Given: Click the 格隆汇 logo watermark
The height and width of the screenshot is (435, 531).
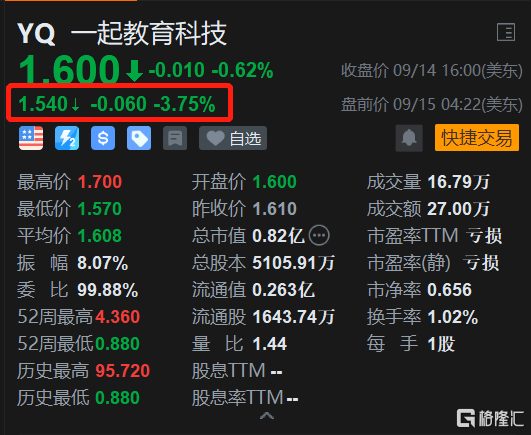Looking at the screenshot, I should point(490,418).
